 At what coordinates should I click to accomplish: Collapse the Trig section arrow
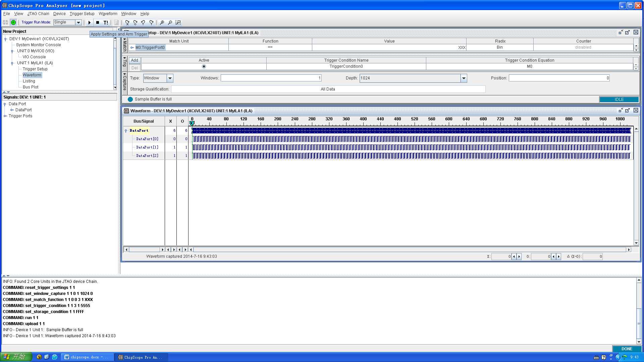tap(125, 58)
